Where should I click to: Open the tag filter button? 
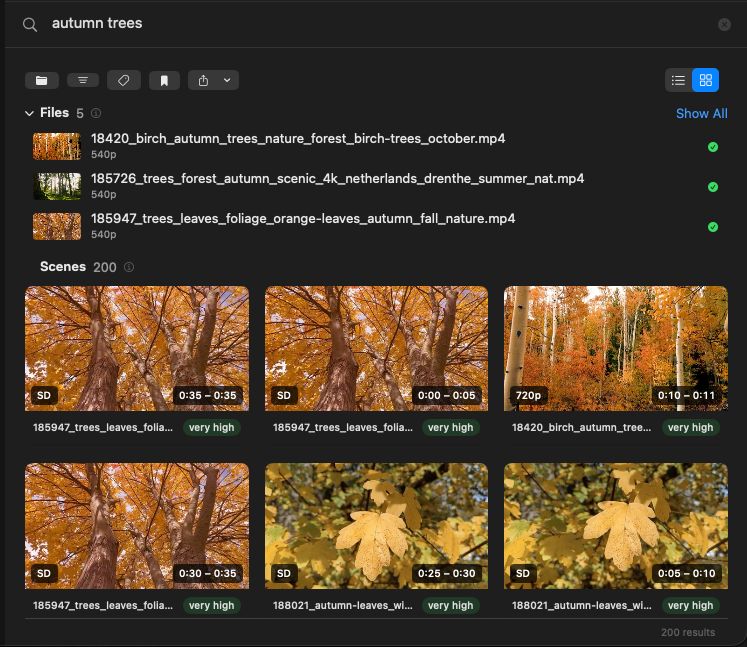pos(124,80)
